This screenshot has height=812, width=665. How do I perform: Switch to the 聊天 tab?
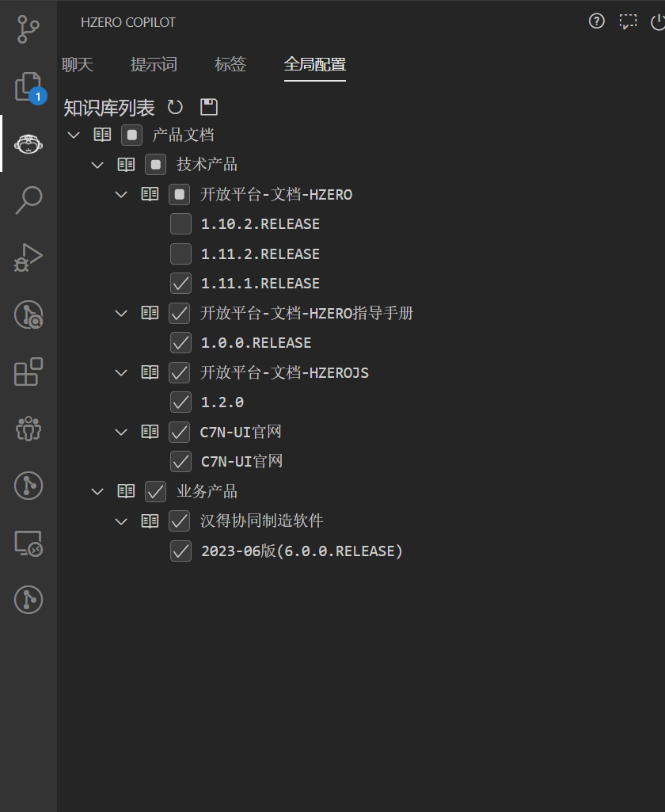click(x=78, y=65)
